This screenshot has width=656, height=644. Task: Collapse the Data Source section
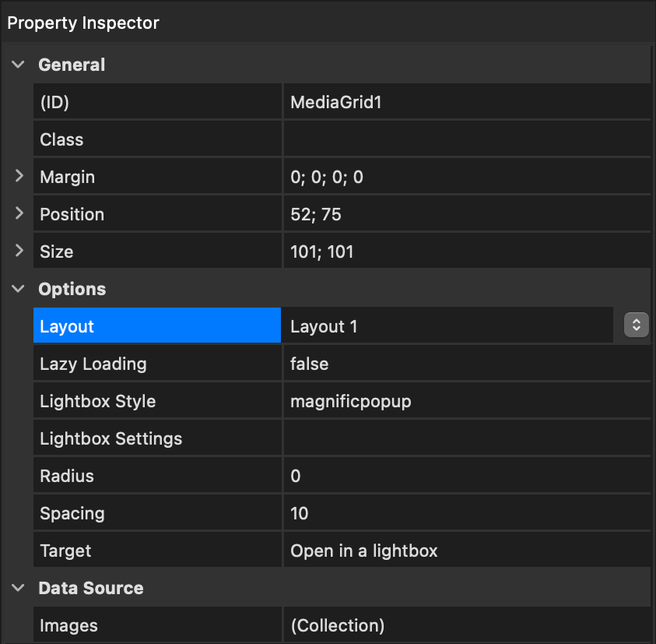(x=18, y=587)
